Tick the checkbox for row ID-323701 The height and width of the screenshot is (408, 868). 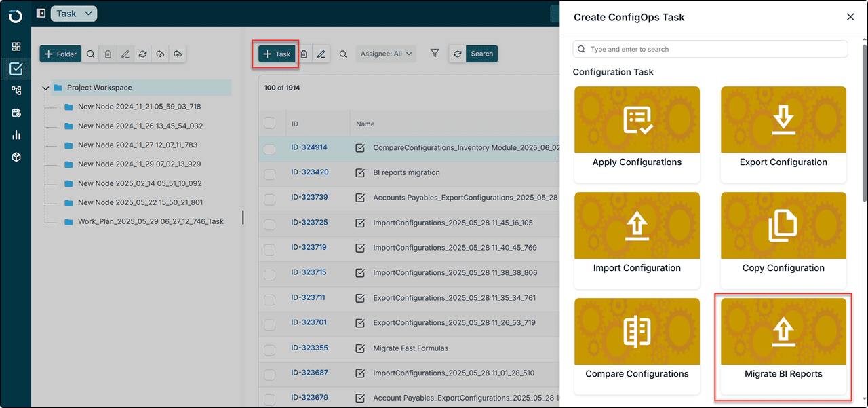pos(270,324)
